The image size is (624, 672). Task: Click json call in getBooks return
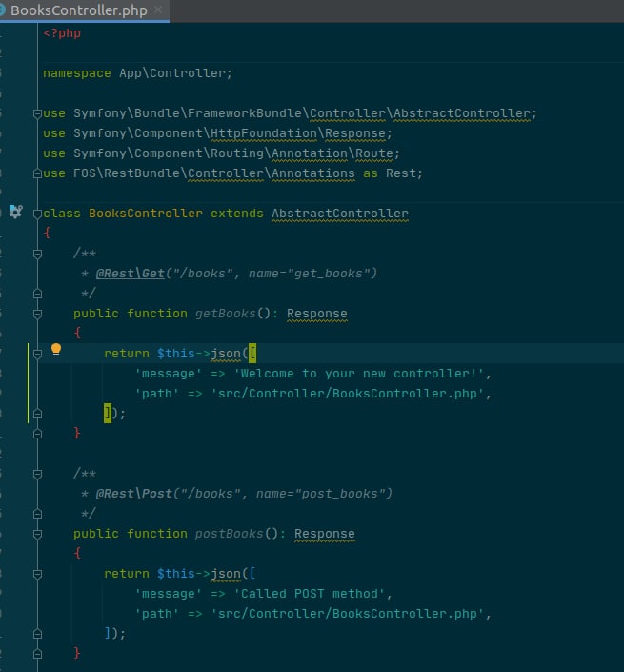point(226,353)
